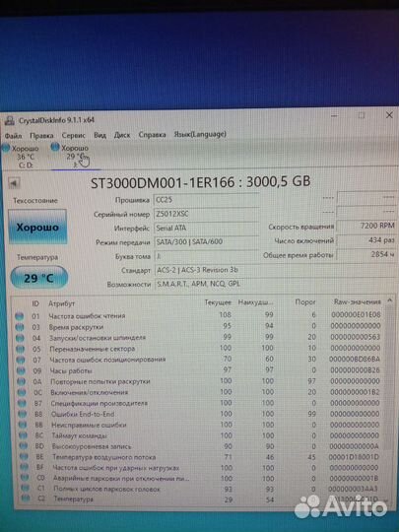This screenshot has width=399, height=532.
Task: Click the status icon of attribute 03
Action: coord(20,327)
